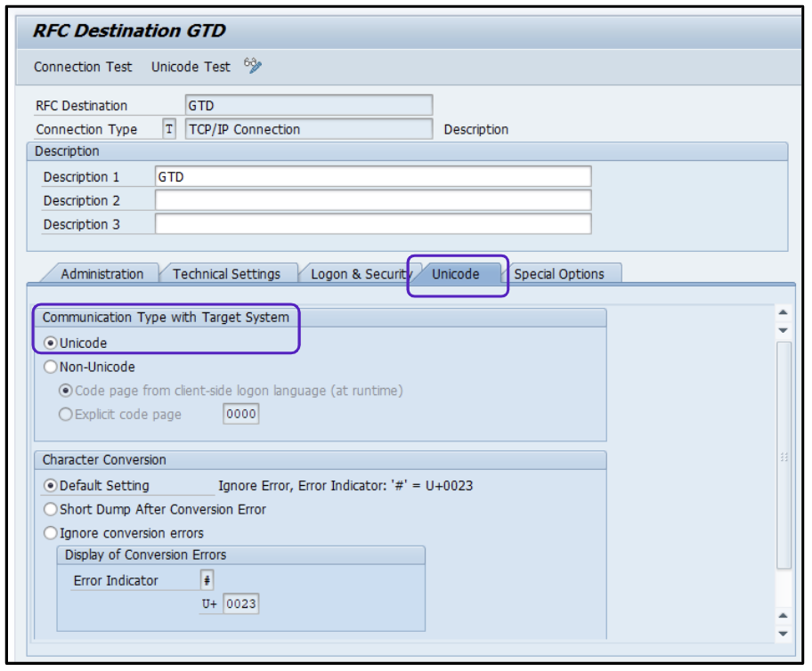The height and width of the screenshot is (671, 812).
Task: Run the Connection Test
Action: (83, 67)
